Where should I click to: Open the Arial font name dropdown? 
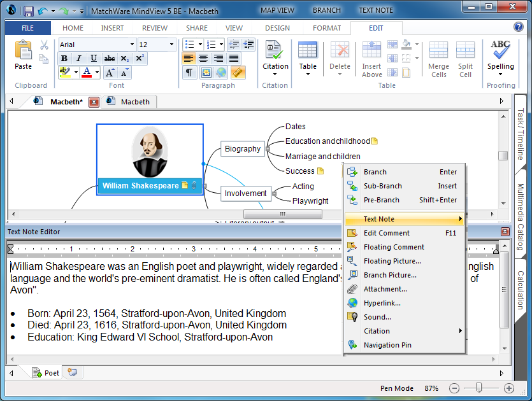132,45
